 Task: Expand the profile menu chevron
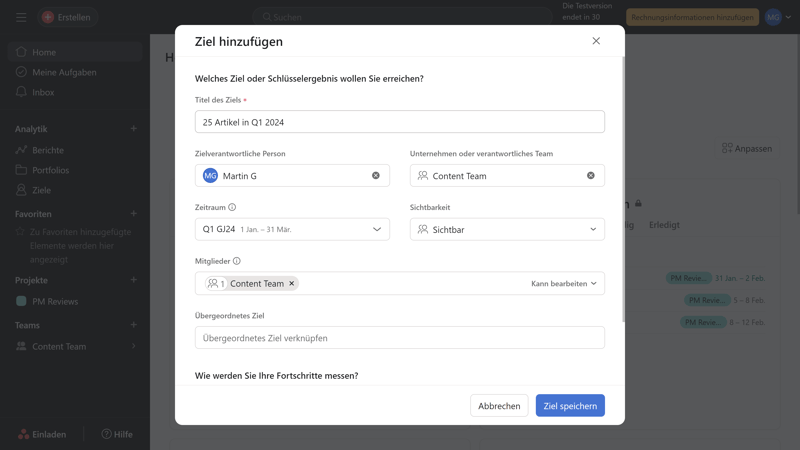tap(788, 17)
